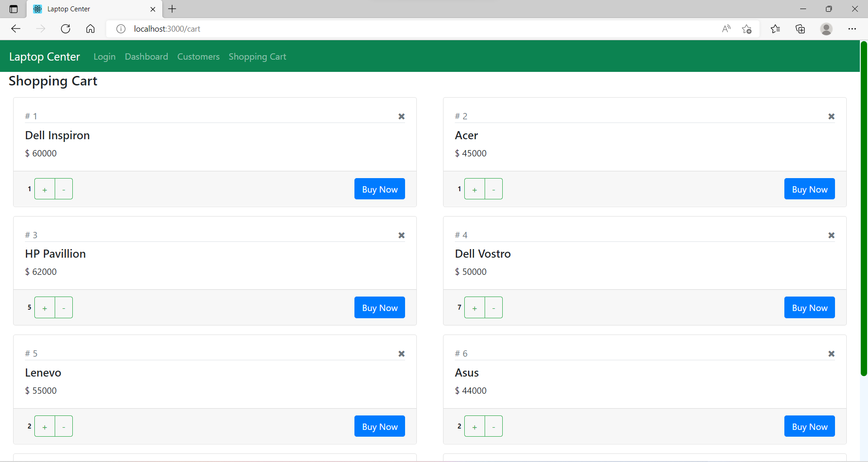Click Buy Now for HP Pavillion
Image resolution: width=868 pixels, height=462 pixels.
click(379, 307)
